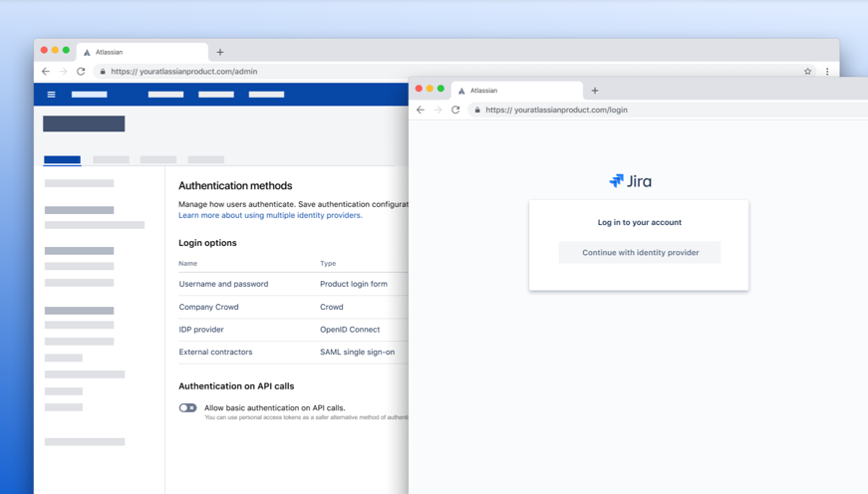
Task: Select the Atlassian tab in the admin window
Action: pyautogui.click(x=143, y=52)
